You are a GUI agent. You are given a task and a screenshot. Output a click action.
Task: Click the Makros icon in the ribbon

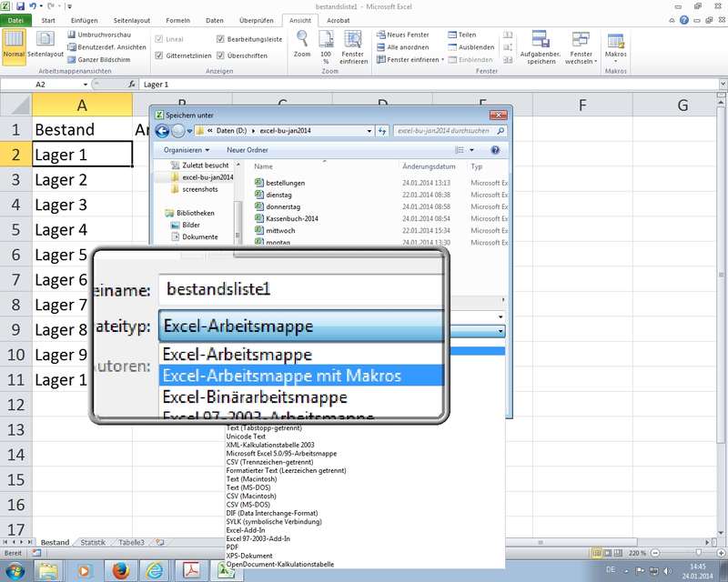(x=616, y=42)
